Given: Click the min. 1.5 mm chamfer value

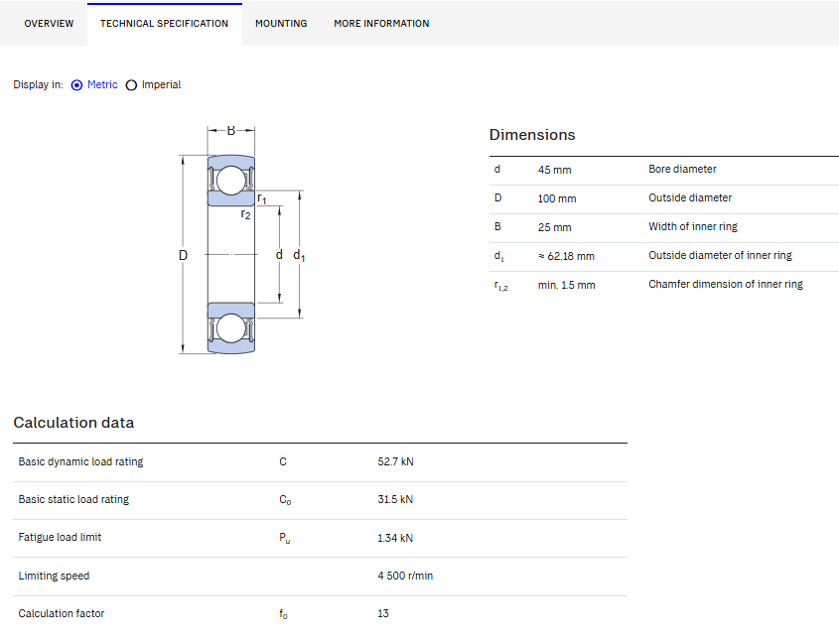Looking at the screenshot, I should 566,285.
